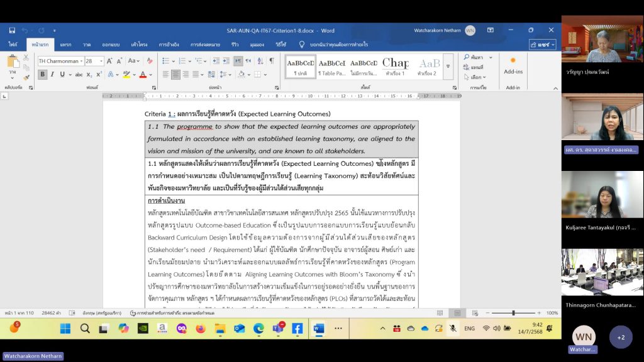Toggle Underline formatting
The image size is (644, 362).
(62, 75)
